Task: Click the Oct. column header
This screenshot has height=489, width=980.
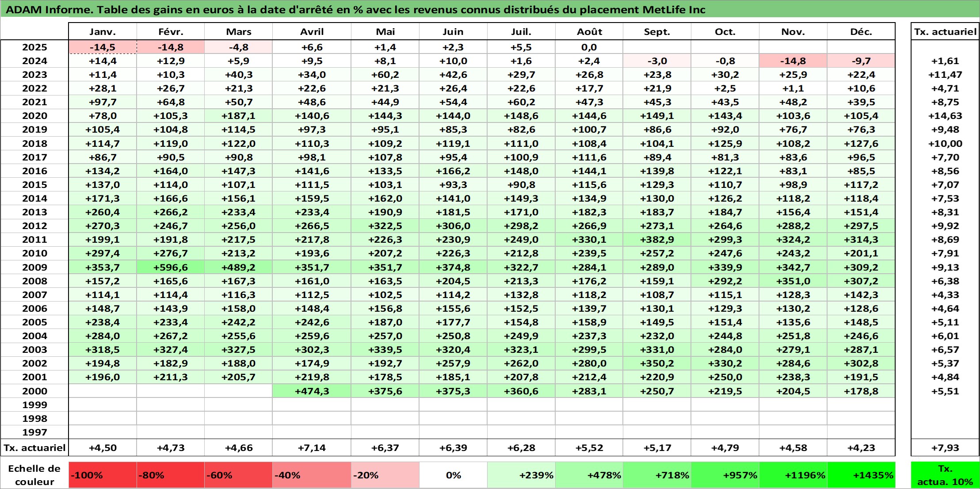Action: click(x=725, y=32)
